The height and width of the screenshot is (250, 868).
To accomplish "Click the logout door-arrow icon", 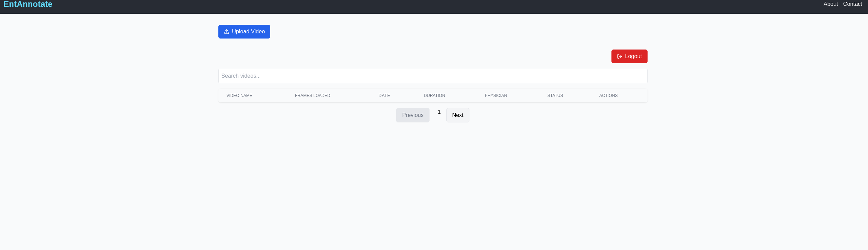I will (620, 56).
